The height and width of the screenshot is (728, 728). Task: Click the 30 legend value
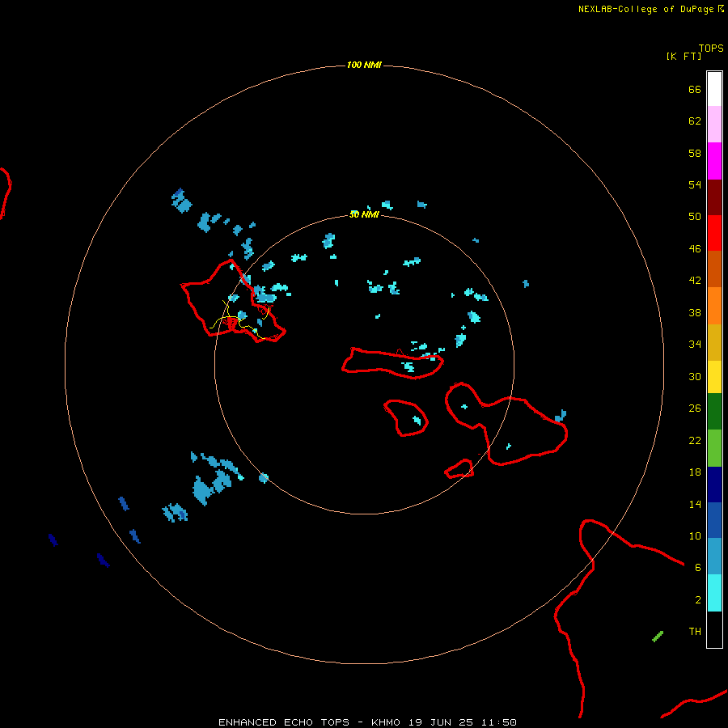point(695,376)
